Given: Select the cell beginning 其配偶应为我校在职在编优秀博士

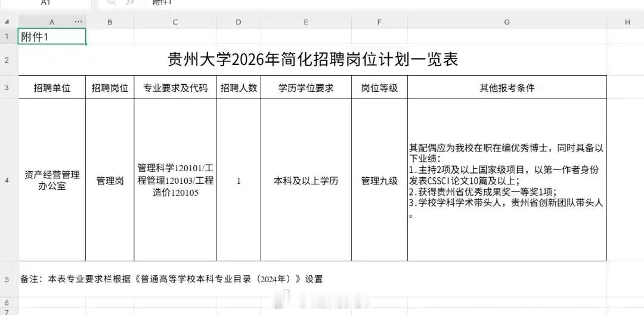Looking at the screenshot, I should tap(507, 180).
